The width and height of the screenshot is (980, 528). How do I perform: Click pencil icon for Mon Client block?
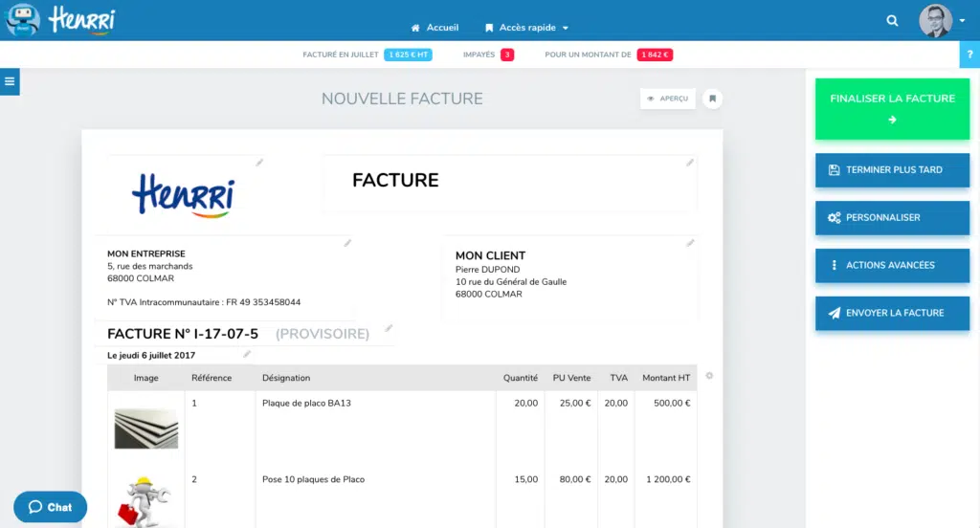[690, 243]
